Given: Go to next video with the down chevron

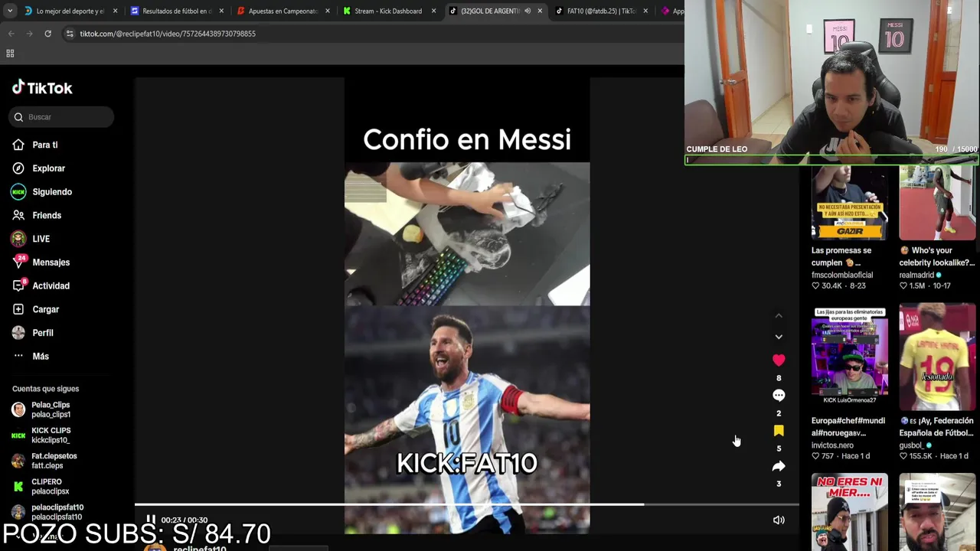Looking at the screenshot, I should [x=779, y=337].
